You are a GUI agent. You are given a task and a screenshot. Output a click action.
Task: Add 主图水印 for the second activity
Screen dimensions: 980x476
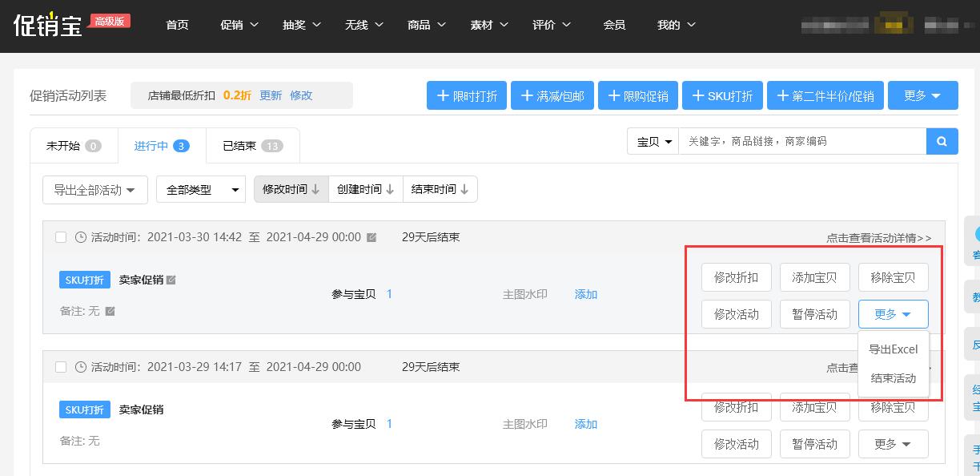click(x=586, y=424)
